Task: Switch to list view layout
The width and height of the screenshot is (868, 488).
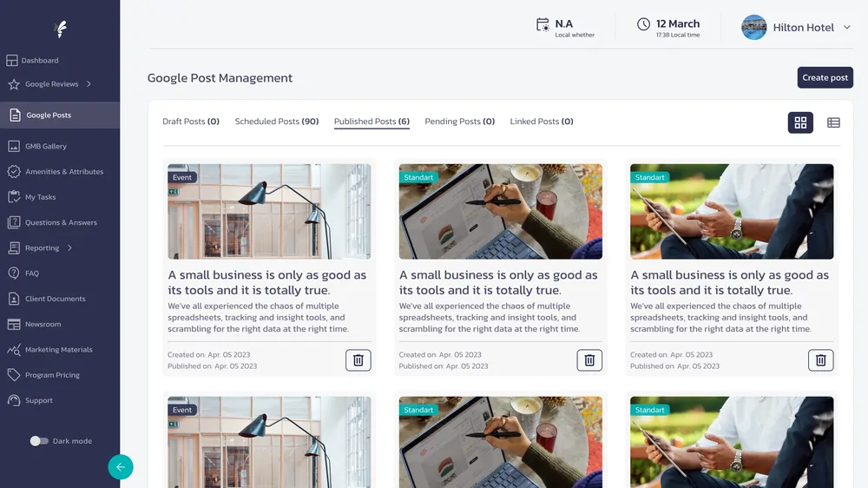Action: (x=833, y=122)
